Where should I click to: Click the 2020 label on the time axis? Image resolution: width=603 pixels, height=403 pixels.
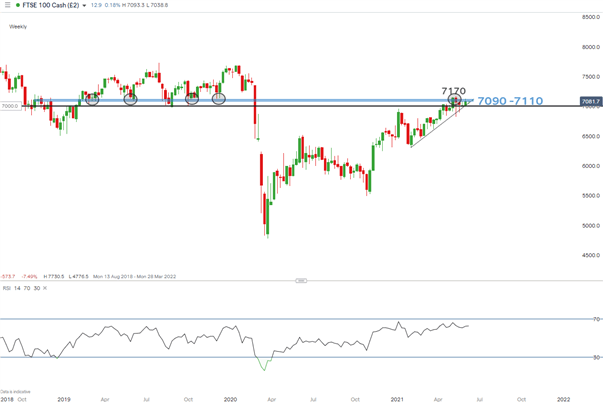coord(230,399)
